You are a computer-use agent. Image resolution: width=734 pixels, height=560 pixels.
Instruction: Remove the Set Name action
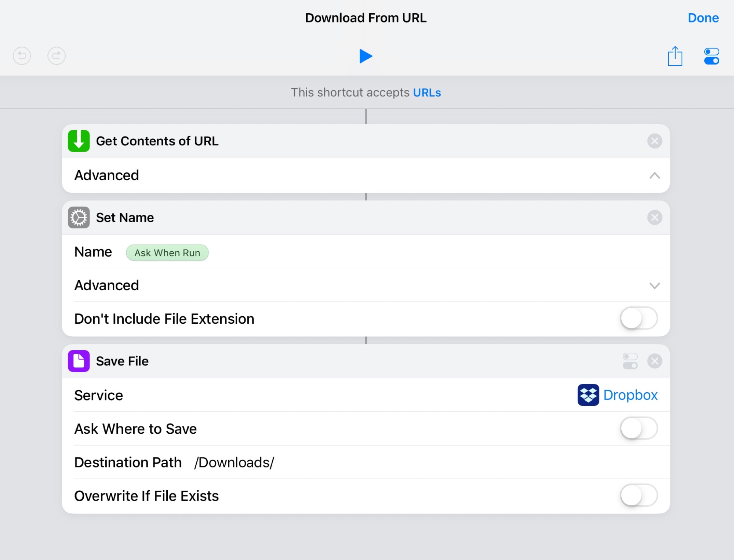655,217
